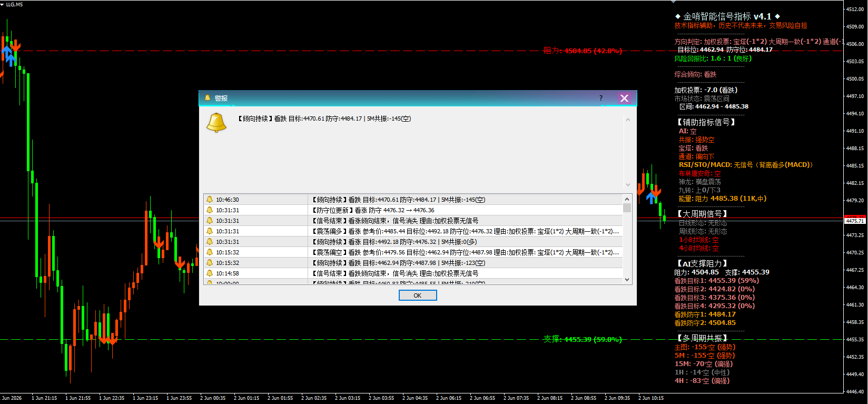
Task: Click the 综合倾向: 看跌 line
Action: click(695, 74)
